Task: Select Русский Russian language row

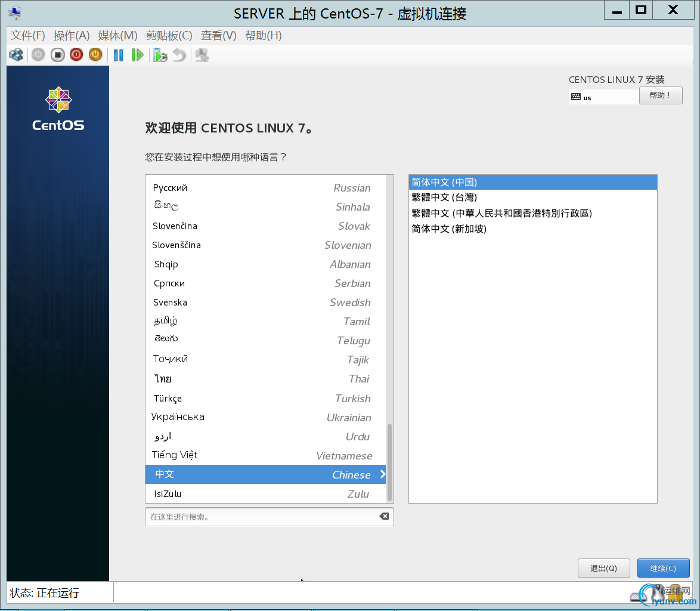Action: [x=265, y=188]
